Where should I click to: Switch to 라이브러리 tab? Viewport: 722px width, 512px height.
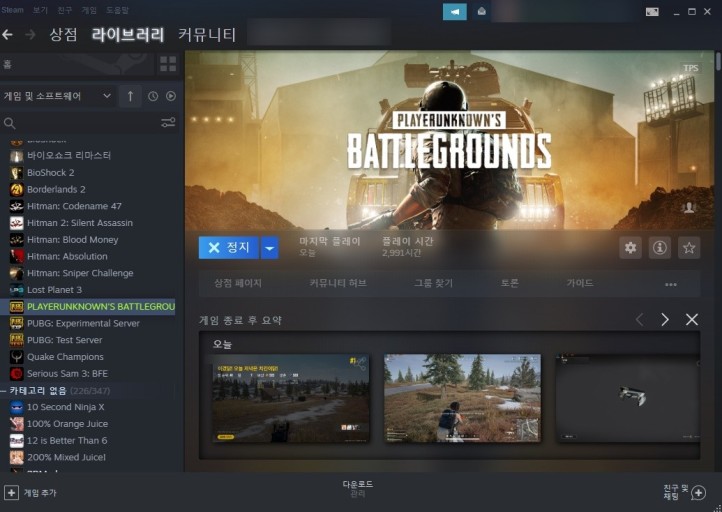point(128,35)
